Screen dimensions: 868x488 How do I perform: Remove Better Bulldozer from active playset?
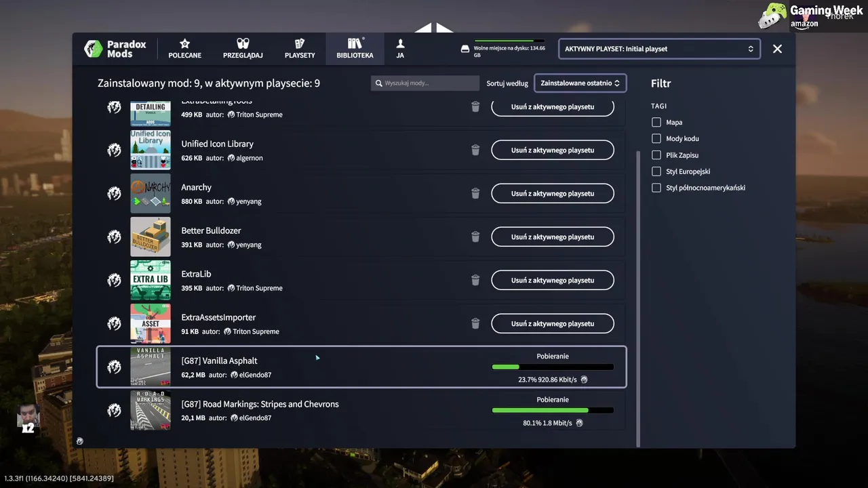(x=553, y=237)
